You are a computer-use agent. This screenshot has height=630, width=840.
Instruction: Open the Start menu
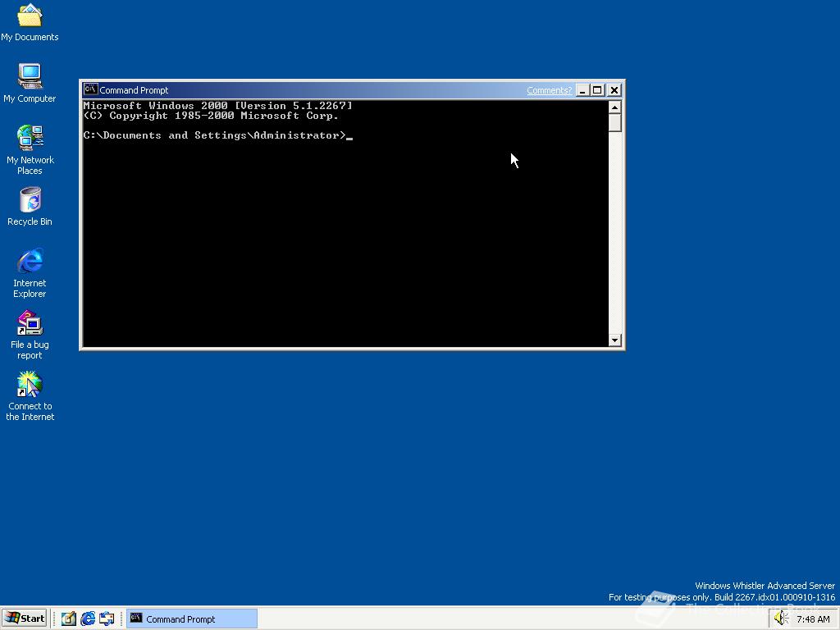tap(25, 619)
